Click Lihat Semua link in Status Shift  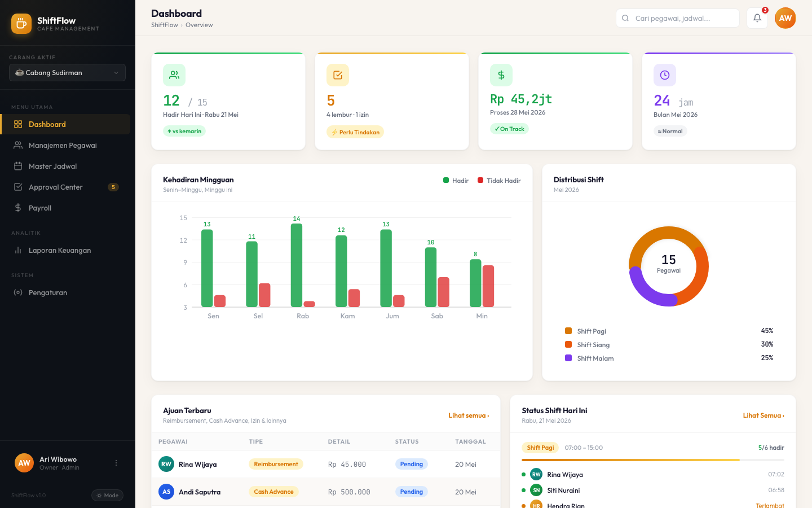764,415
